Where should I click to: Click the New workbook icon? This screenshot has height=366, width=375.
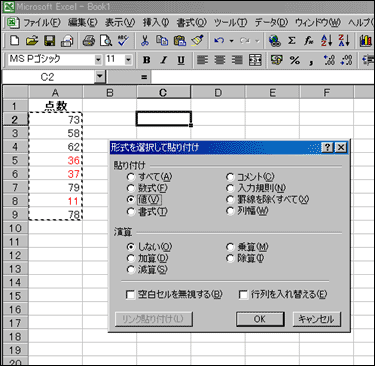(14, 41)
